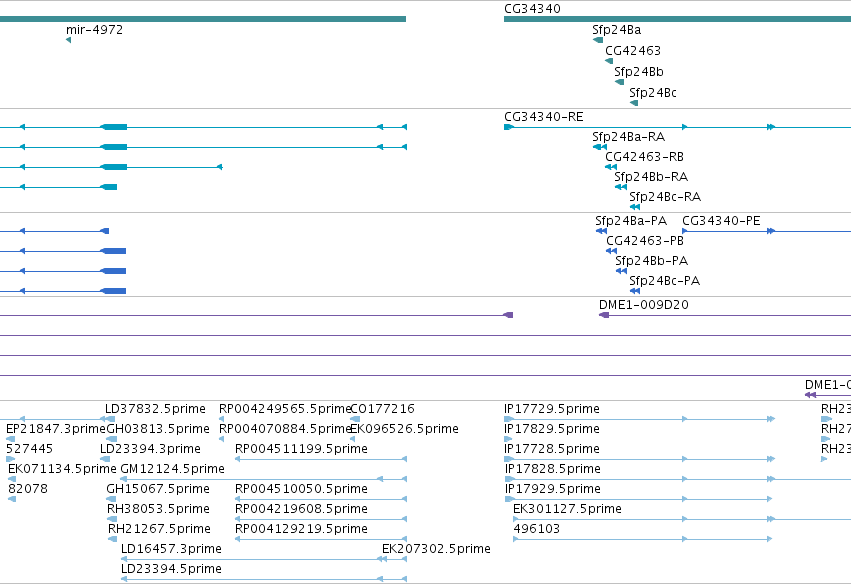Select EST IP17729.5prime
The width and height of the screenshot is (851, 584).
pyautogui.click(x=552, y=409)
